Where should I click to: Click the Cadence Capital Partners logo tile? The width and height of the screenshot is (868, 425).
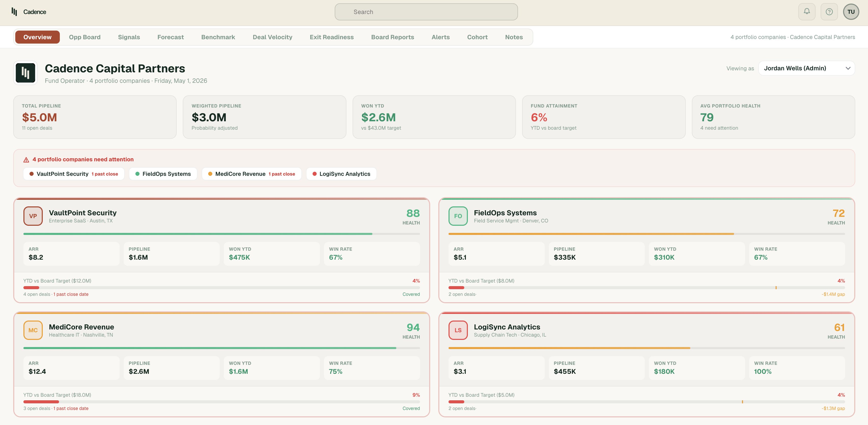(x=25, y=73)
